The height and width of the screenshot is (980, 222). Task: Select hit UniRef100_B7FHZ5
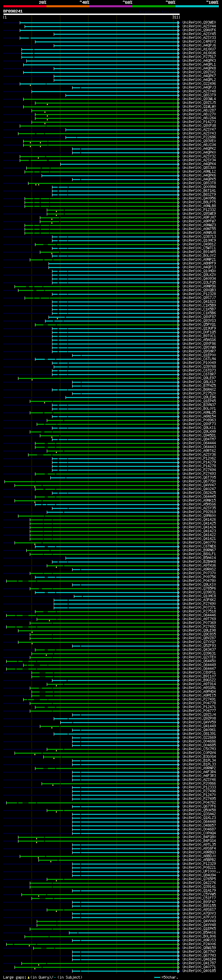(x=199, y=386)
